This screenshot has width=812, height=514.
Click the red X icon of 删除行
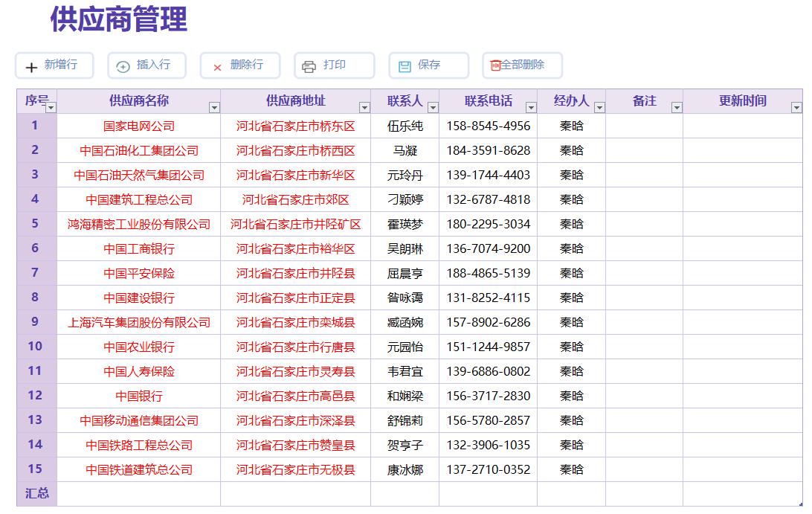(x=217, y=68)
